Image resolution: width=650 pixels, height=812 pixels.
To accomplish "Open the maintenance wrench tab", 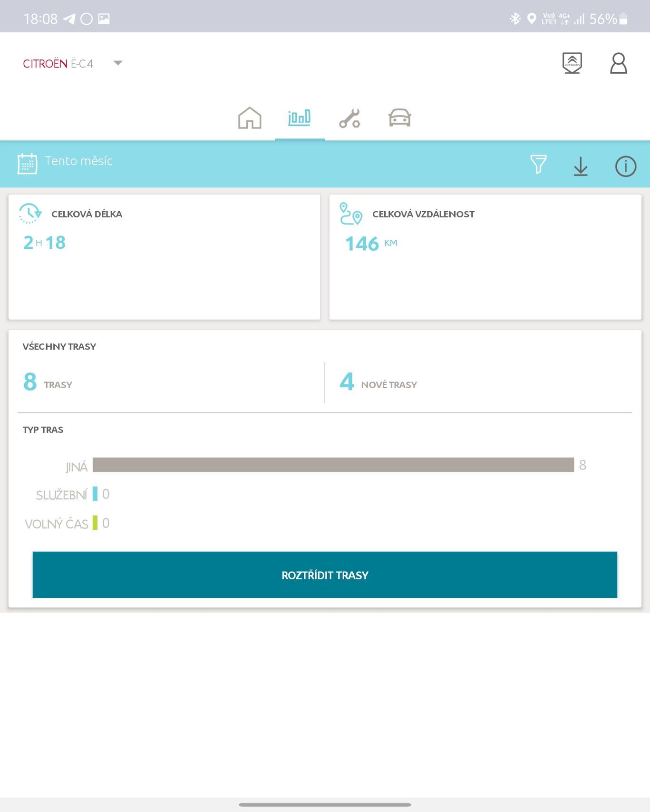I will point(349,118).
